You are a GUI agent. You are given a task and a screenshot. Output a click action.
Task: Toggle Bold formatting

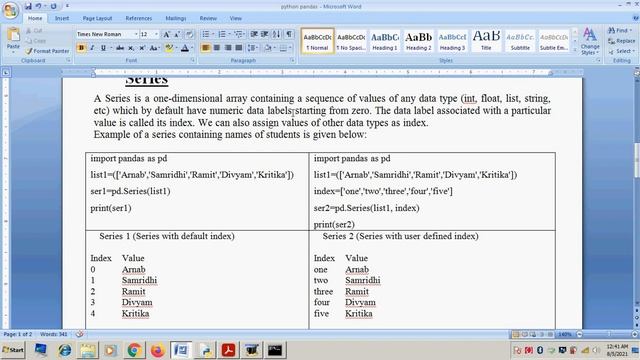81,48
